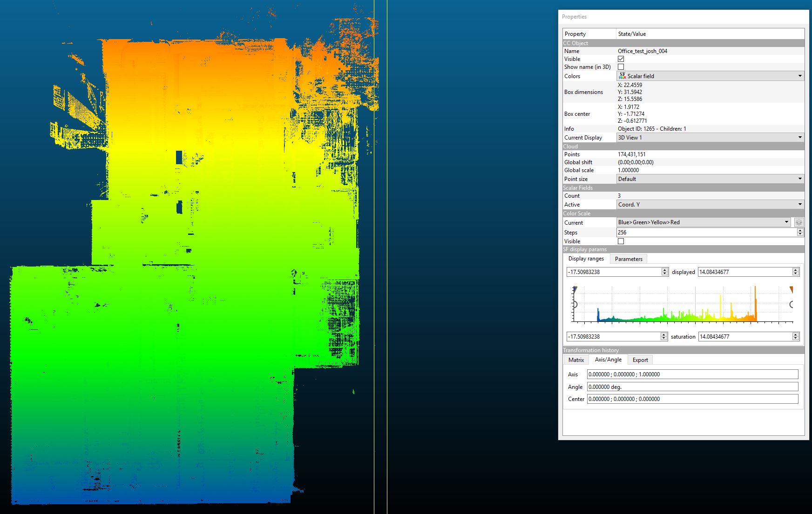Open the Current Display 3D View dropdown

pyautogui.click(x=710, y=138)
